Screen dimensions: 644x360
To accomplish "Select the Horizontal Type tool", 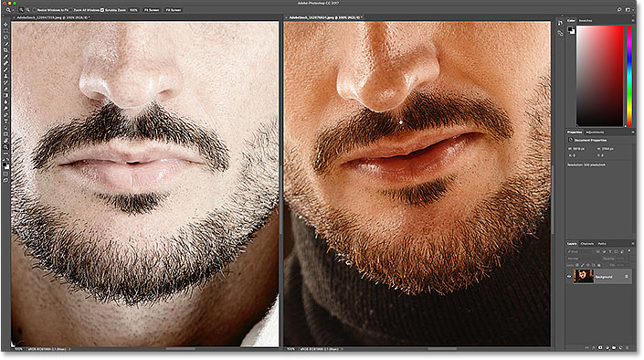I will point(5,122).
